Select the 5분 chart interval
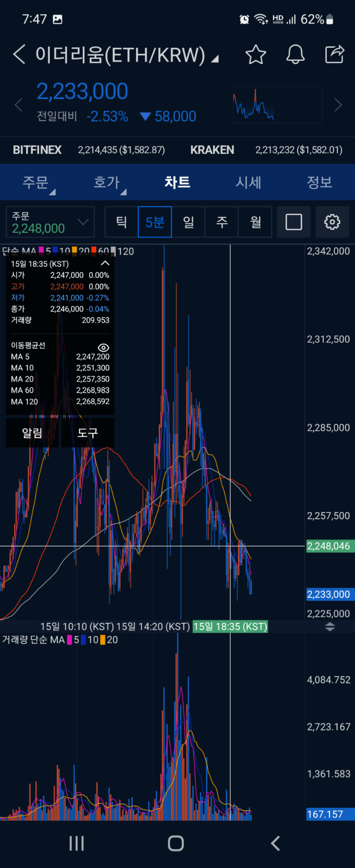The height and width of the screenshot is (868, 355). coord(155,222)
